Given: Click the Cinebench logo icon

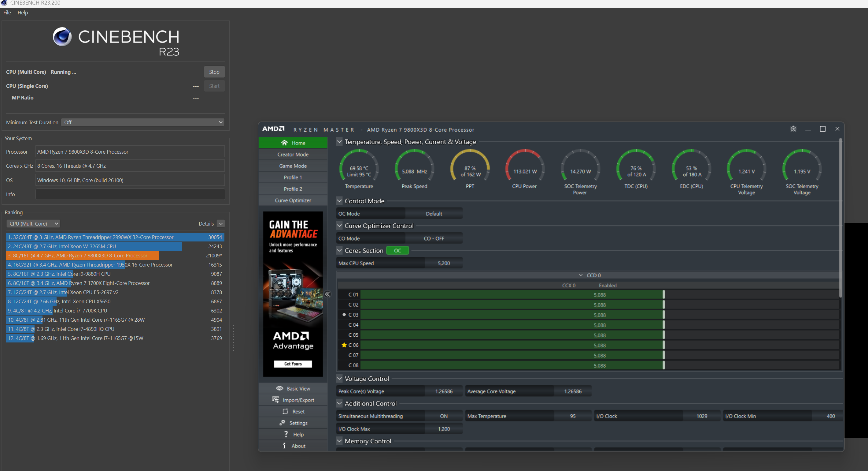Looking at the screenshot, I should [x=62, y=36].
